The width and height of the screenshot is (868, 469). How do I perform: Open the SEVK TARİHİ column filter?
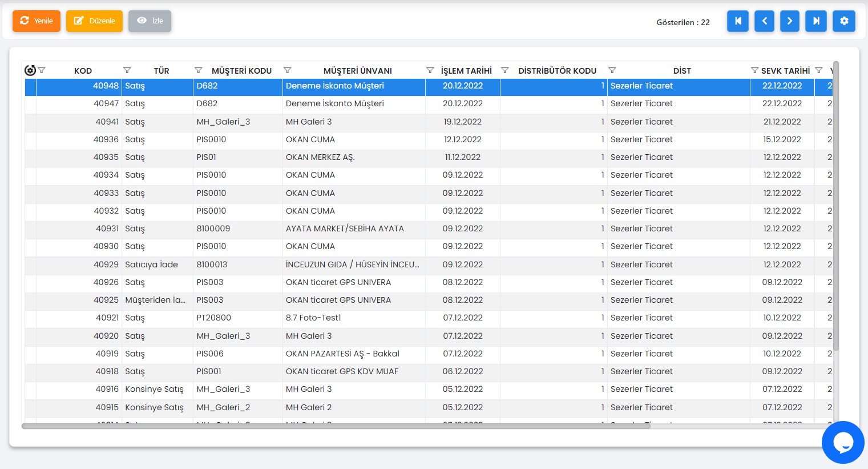[755, 70]
